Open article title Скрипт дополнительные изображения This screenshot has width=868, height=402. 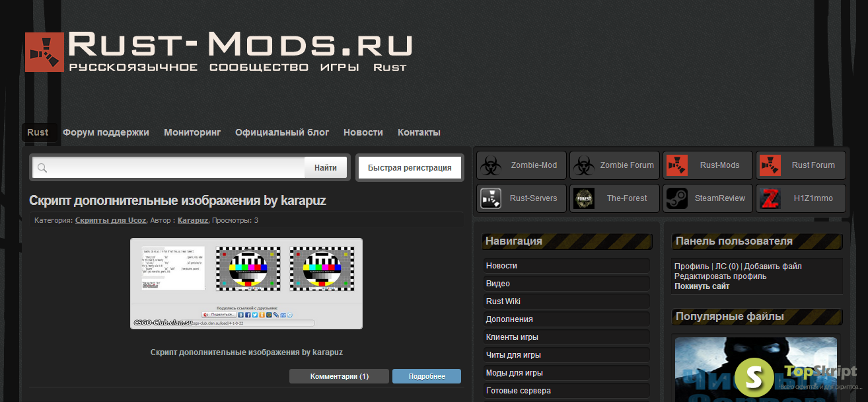tap(178, 200)
